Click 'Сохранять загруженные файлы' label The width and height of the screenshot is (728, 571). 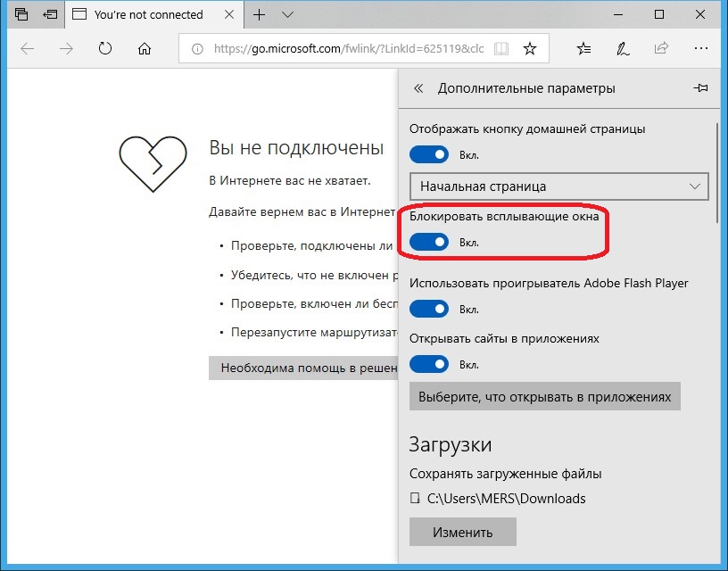pos(506,474)
